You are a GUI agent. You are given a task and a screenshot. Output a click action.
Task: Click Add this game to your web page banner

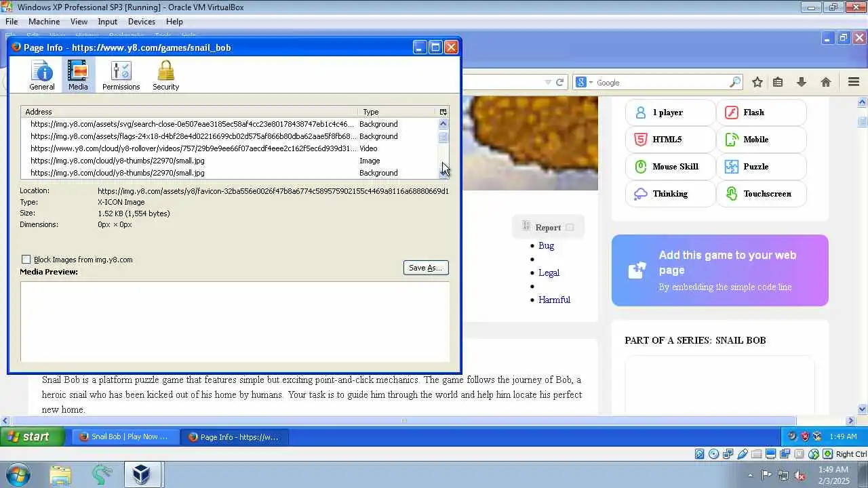720,270
